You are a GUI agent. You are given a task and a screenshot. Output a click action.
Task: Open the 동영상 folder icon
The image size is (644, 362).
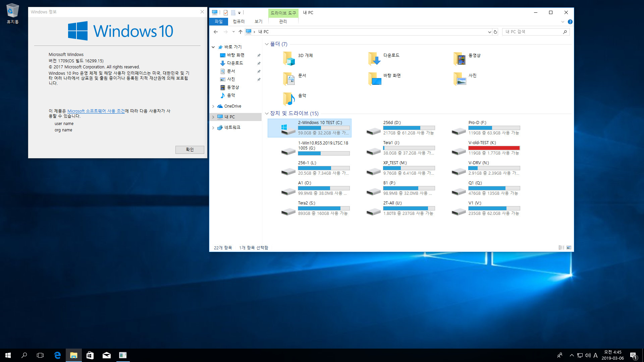click(460, 59)
